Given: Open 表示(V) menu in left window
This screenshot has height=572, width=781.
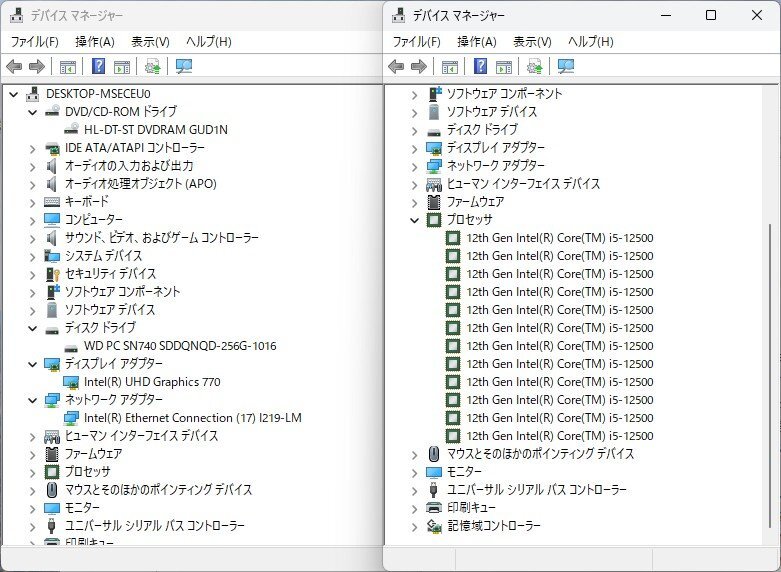Looking at the screenshot, I should click(150, 42).
